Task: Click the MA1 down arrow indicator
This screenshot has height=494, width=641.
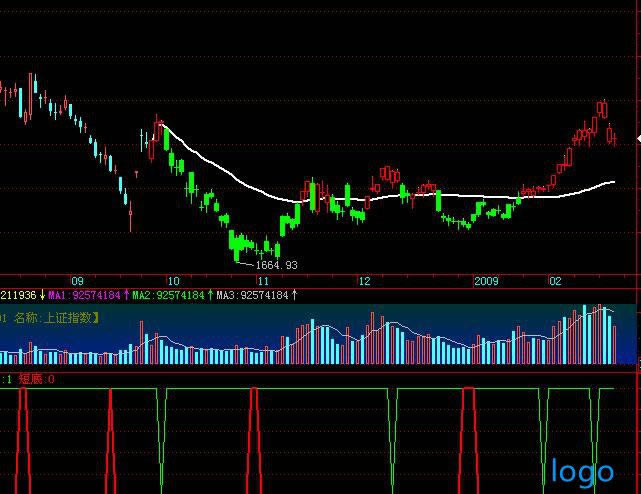Action: coord(43,296)
